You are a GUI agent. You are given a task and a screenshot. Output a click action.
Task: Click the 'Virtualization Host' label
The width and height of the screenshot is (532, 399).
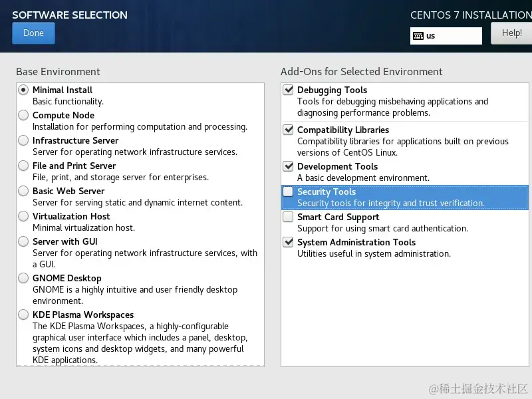pyautogui.click(x=71, y=216)
